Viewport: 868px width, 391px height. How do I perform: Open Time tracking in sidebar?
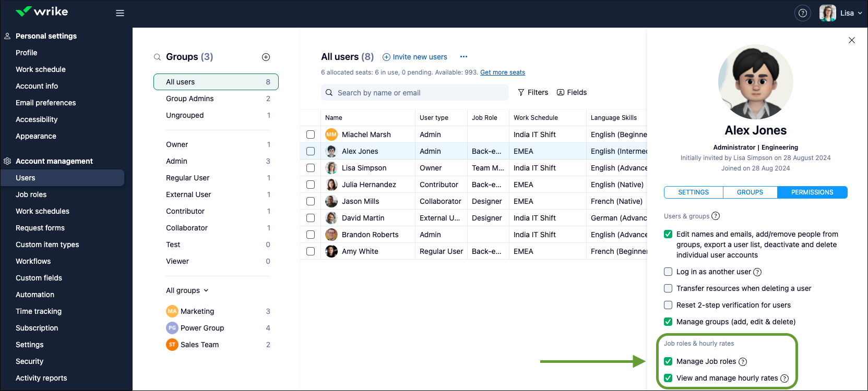coord(39,311)
